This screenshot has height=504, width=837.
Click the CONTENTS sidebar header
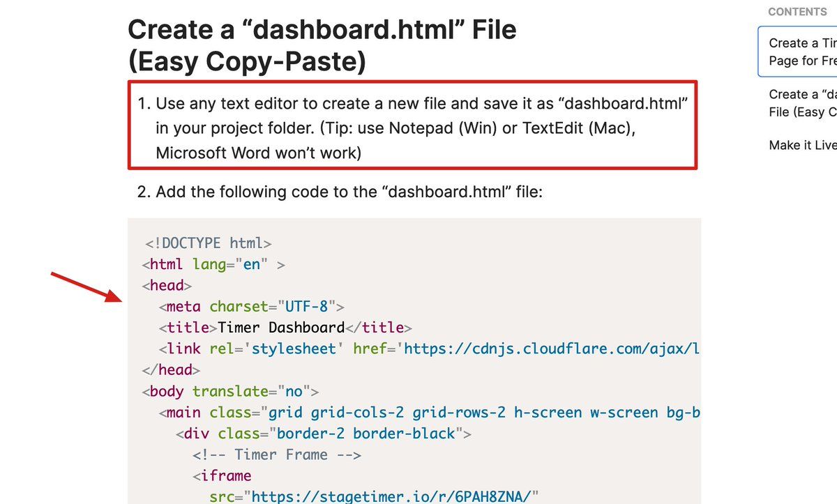[797, 12]
